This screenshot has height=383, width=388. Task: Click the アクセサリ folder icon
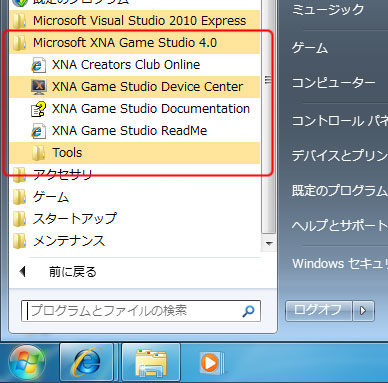coord(19,175)
